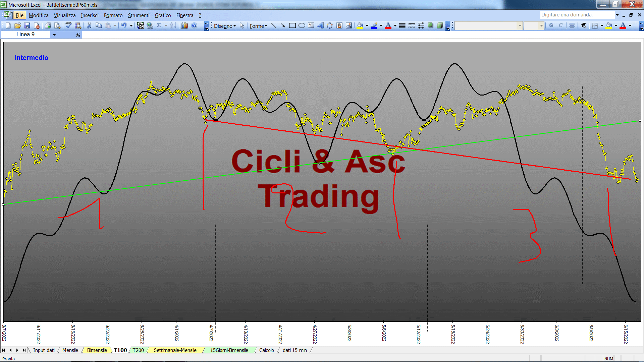This screenshot has height=362, width=644.
Task: Open Print Preview icon
Action: coord(57,25)
